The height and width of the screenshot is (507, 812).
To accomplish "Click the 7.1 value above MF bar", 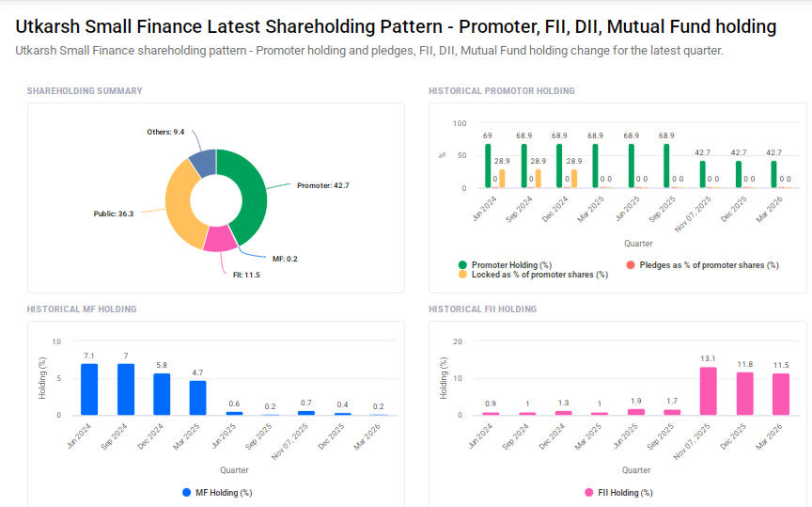I will click(x=89, y=356).
